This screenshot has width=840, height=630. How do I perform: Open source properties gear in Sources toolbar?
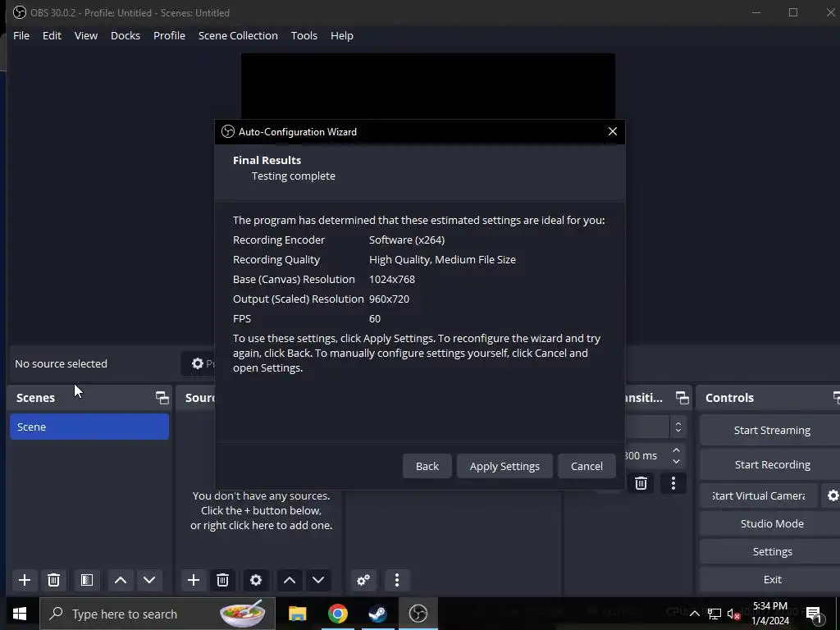(x=256, y=580)
